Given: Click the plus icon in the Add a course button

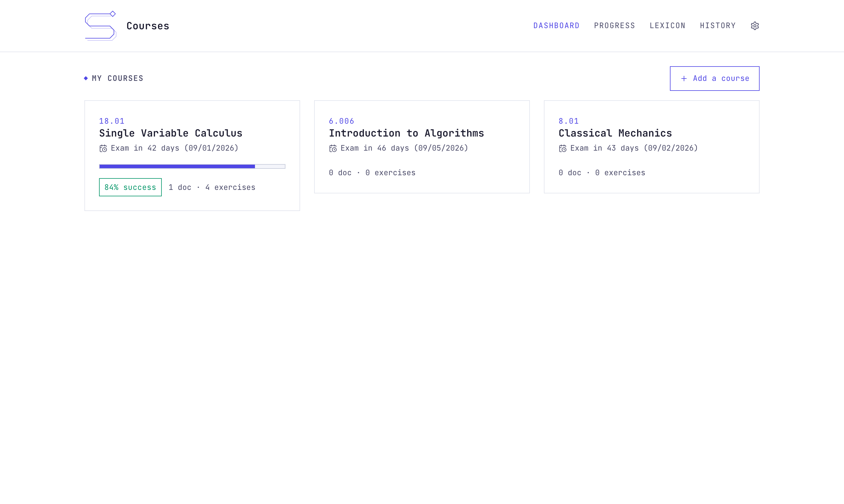Looking at the screenshot, I should [x=684, y=79].
